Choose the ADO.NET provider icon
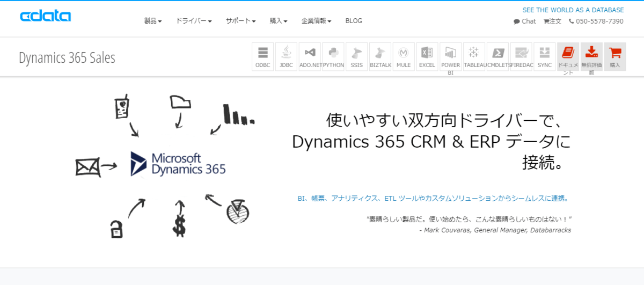Image resolution: width=644 pixels, height=285 pixels. (x=310, y=56)
